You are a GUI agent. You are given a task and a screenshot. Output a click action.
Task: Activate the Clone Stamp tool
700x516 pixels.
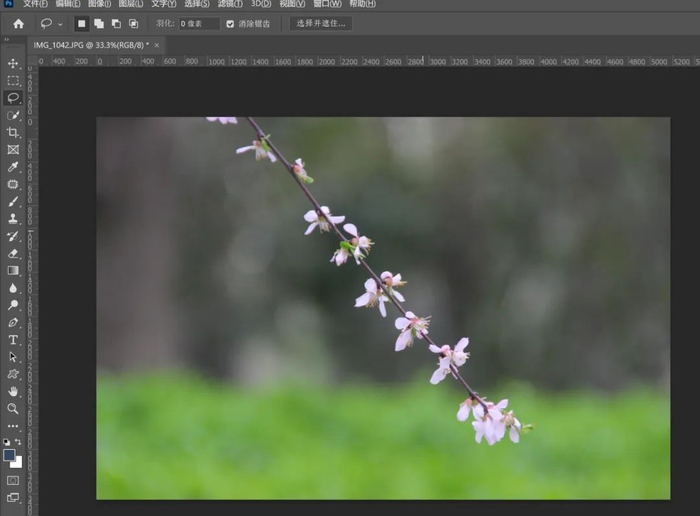coord(13,219)
